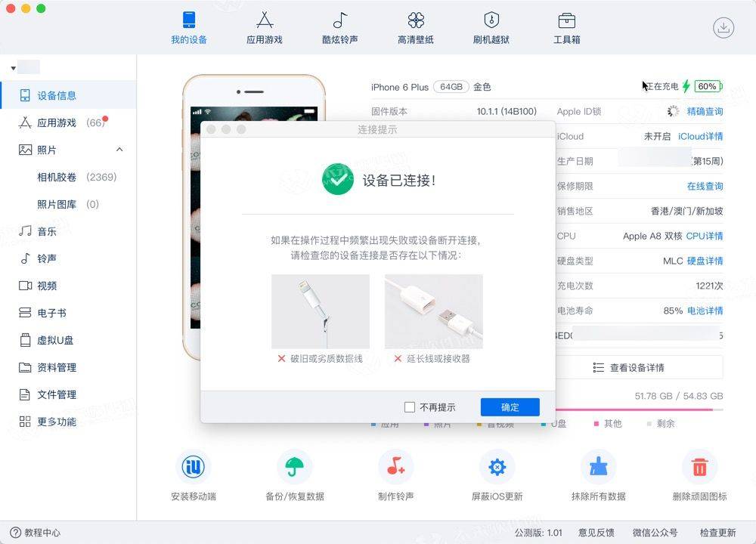756x544 pixels.
Task: Click the 资料管理 folder icon
Action: pyautogui.click(x=25, y=368)
